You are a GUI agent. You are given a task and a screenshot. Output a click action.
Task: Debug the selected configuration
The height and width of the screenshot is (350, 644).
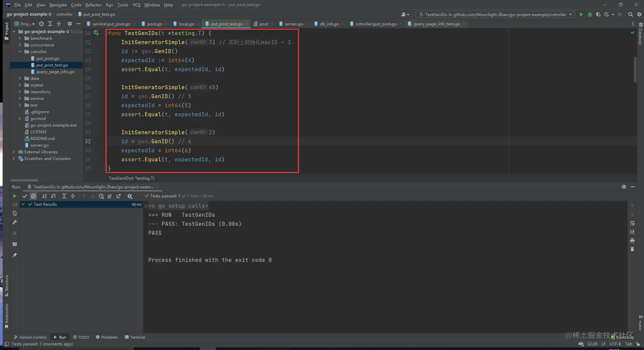click(590, 14)
